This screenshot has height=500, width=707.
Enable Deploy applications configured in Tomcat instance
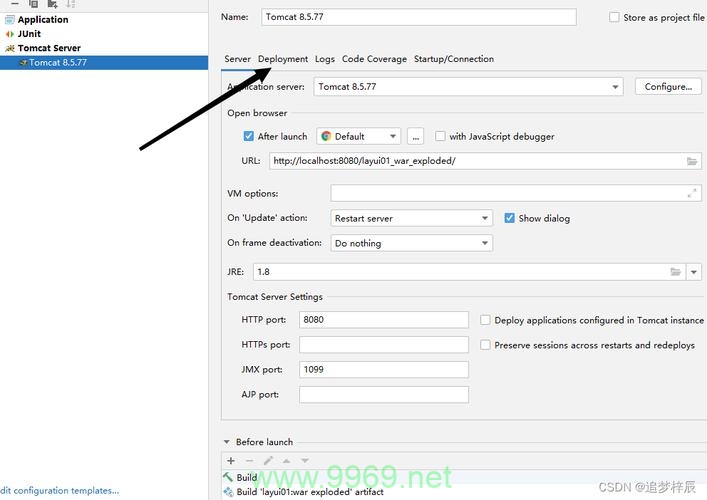(x=485, y=320)
